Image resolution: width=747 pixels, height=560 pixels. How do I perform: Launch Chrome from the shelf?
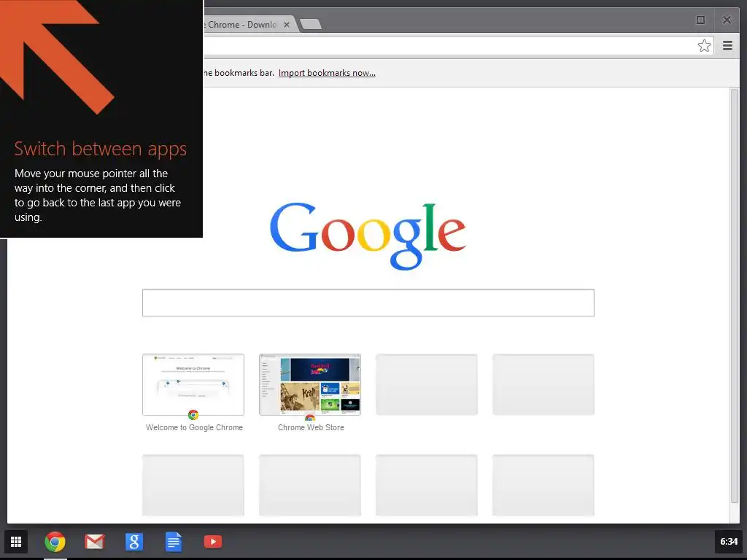click(55, 542)
